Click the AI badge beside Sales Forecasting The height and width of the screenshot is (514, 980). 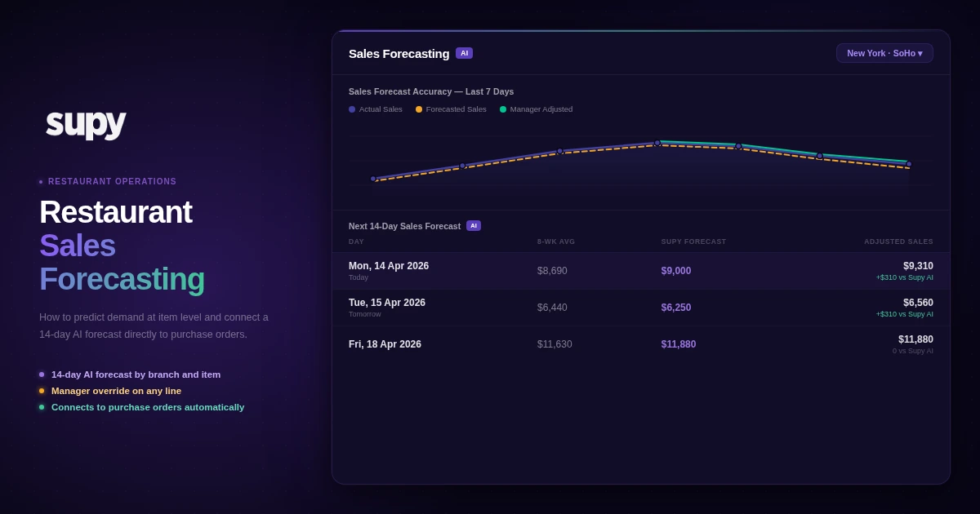click(465, 52)
